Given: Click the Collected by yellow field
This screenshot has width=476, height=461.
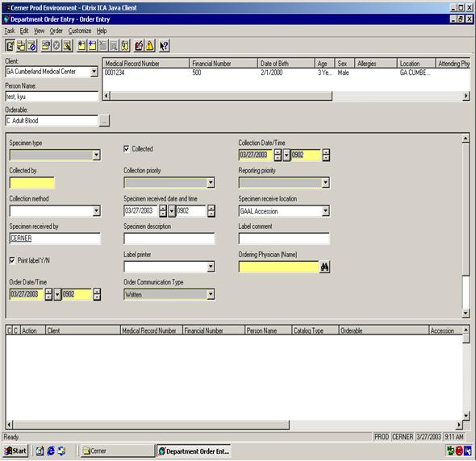Looking at the screenshot, I should coord(32,183).
